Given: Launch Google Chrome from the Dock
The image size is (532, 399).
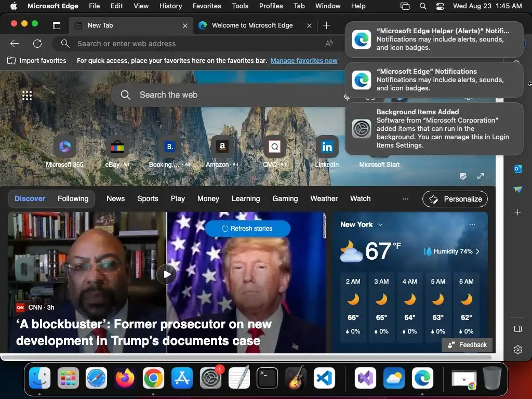Looking at the screenshot, I should [153, 378].
